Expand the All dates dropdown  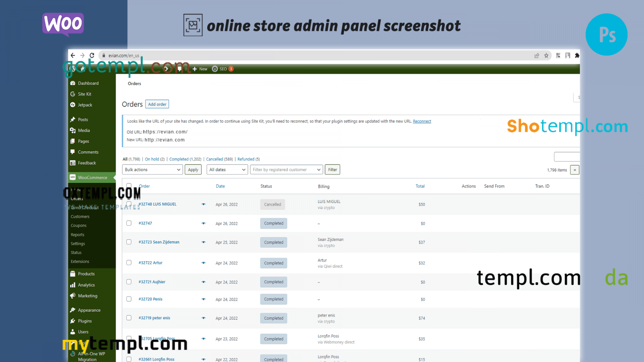[227, 170]
